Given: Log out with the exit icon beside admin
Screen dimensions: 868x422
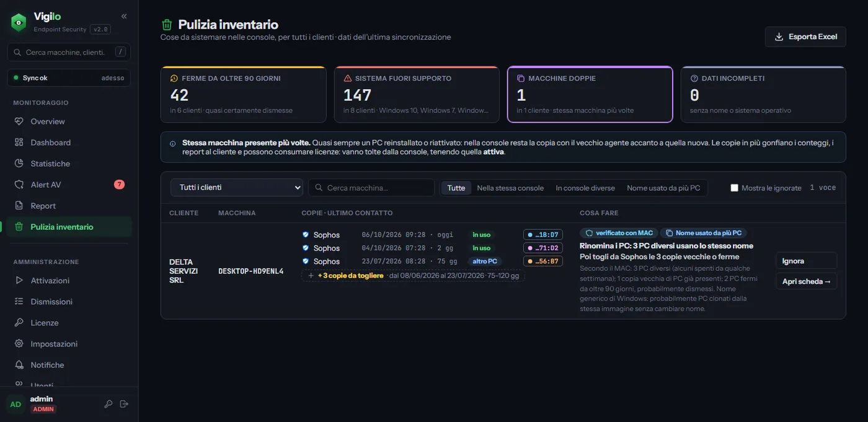Looking at the screenshot, I should (124, 404).
